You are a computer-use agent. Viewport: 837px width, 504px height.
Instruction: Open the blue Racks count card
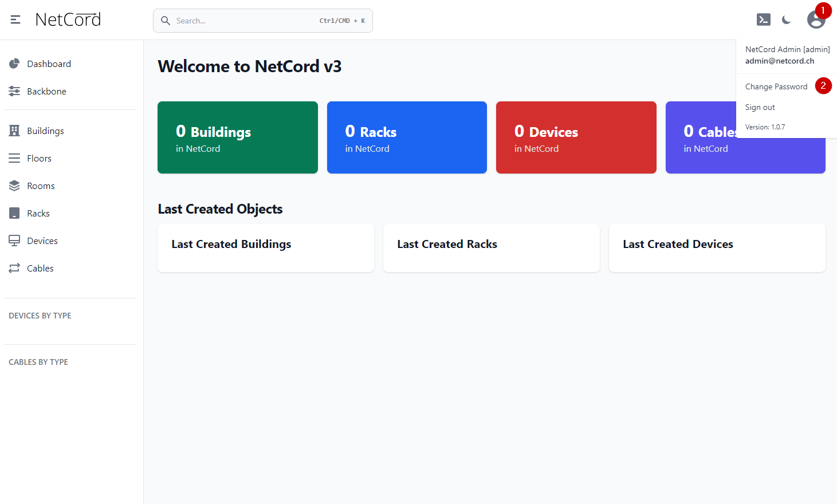407,137
